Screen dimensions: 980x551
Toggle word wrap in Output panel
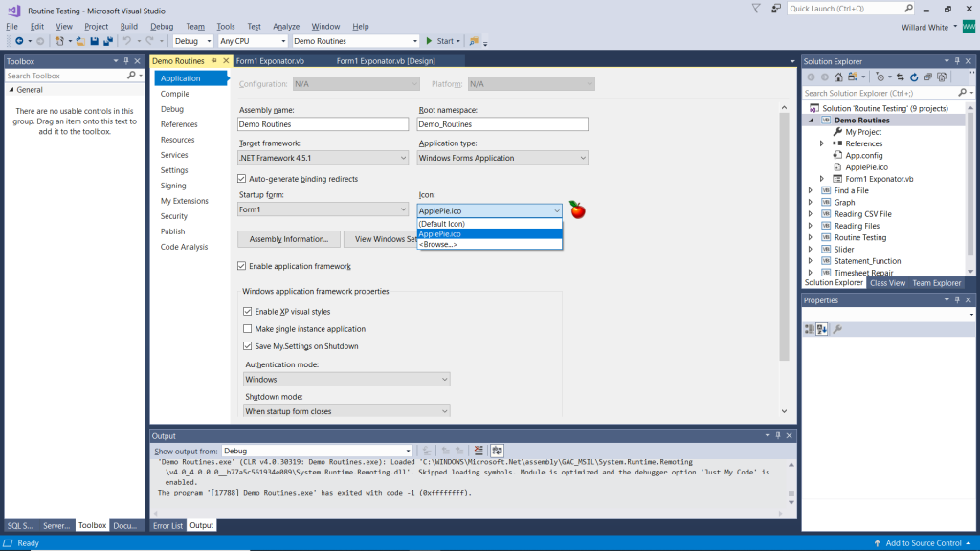(x=498, y=451)
